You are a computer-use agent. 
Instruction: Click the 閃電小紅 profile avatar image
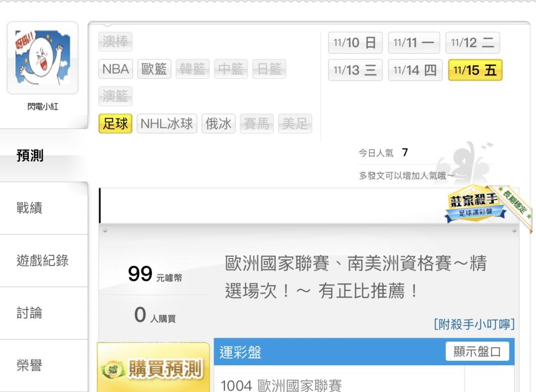[x=42, y=58]
